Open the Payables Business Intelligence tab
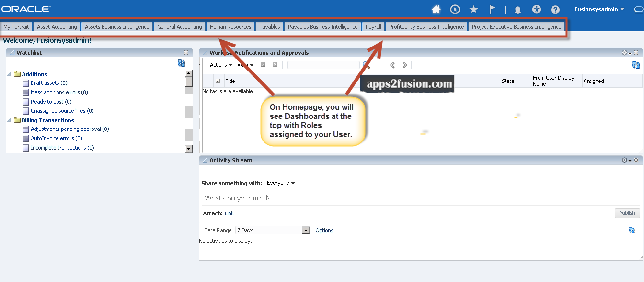Image resolution: width=644 pixels, height=282 pixels. coord(323,27)
